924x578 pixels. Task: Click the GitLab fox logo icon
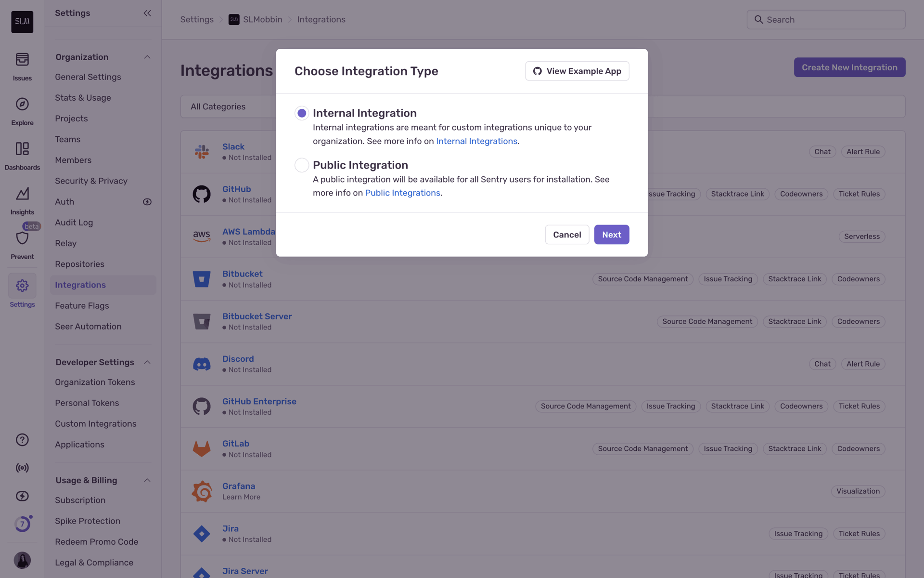tap(202, 449)
